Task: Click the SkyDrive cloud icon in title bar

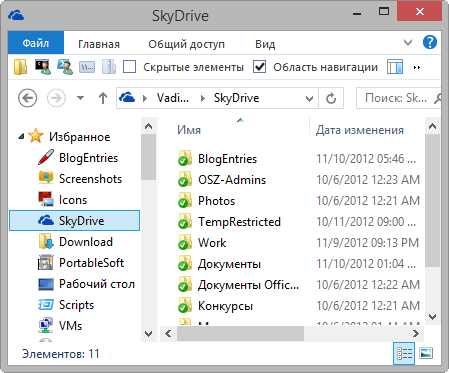Action: tap(16, 15)
